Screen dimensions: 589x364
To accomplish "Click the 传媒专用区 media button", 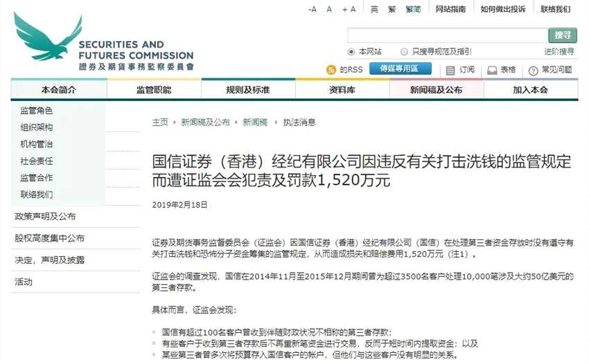I will (x=400, y=69).
